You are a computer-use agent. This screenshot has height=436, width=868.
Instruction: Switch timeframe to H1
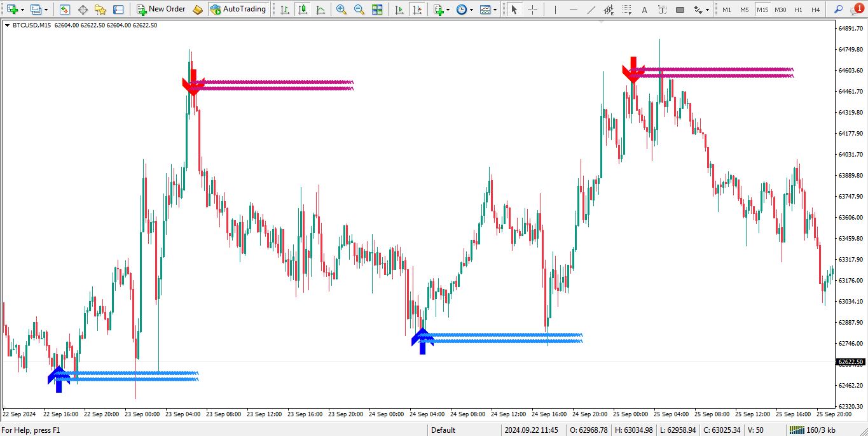pyautogui.click(x=798, y=10)
